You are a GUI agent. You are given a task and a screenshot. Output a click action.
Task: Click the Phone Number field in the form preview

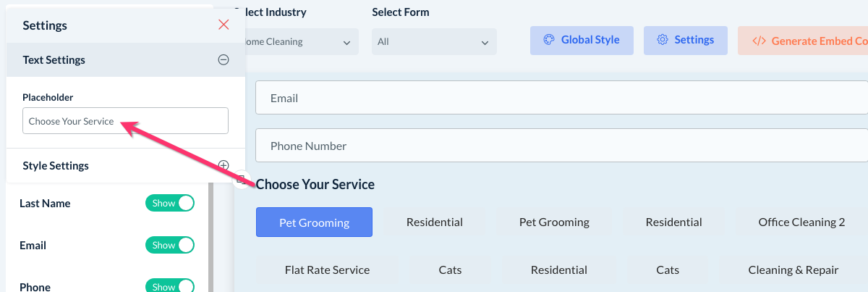click(561, 146)
